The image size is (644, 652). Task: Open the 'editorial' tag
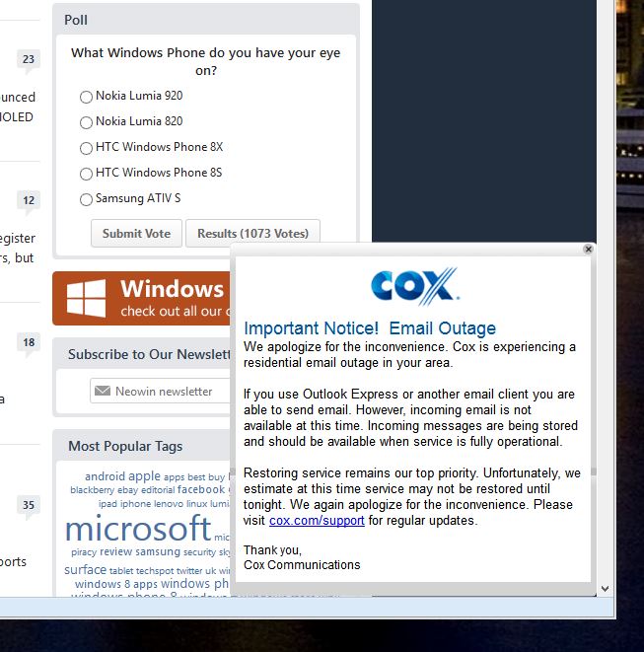tap(158, 490)
